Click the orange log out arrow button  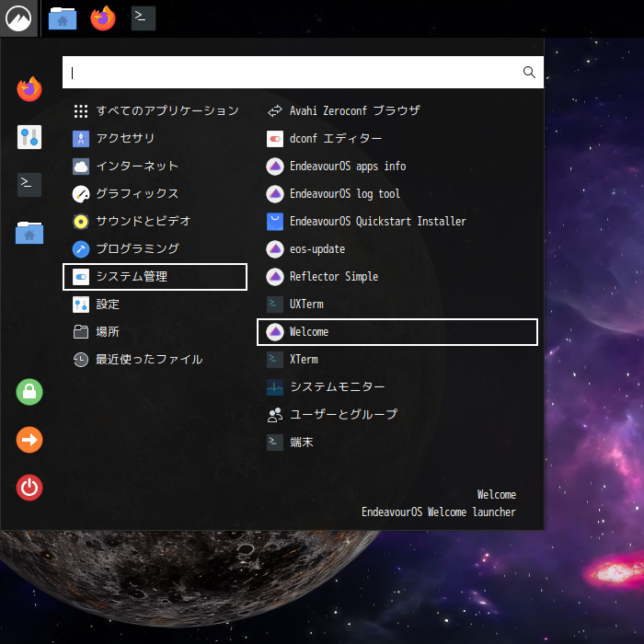(29, 440)
